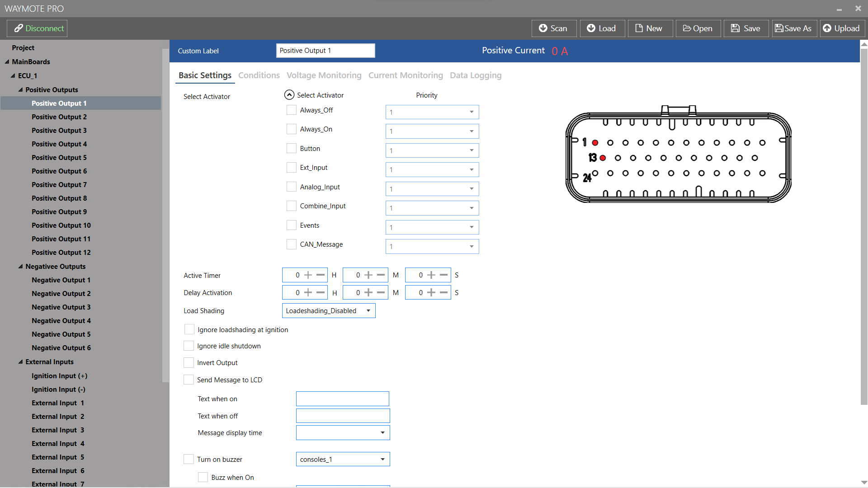Click the Scan download-arrow icon

click(543, 28)
